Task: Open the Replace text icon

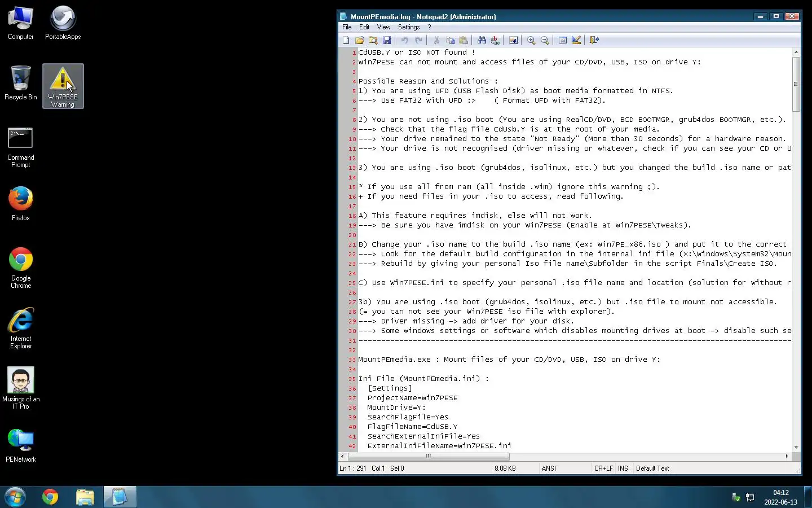Action: (x=495, y=40)
